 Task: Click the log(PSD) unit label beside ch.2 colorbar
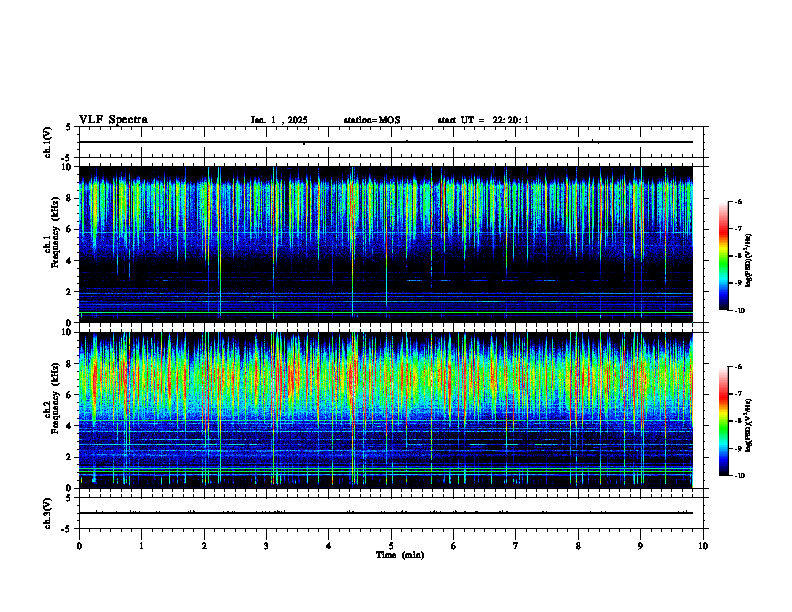pyautogui.click(x=749, y=425)
